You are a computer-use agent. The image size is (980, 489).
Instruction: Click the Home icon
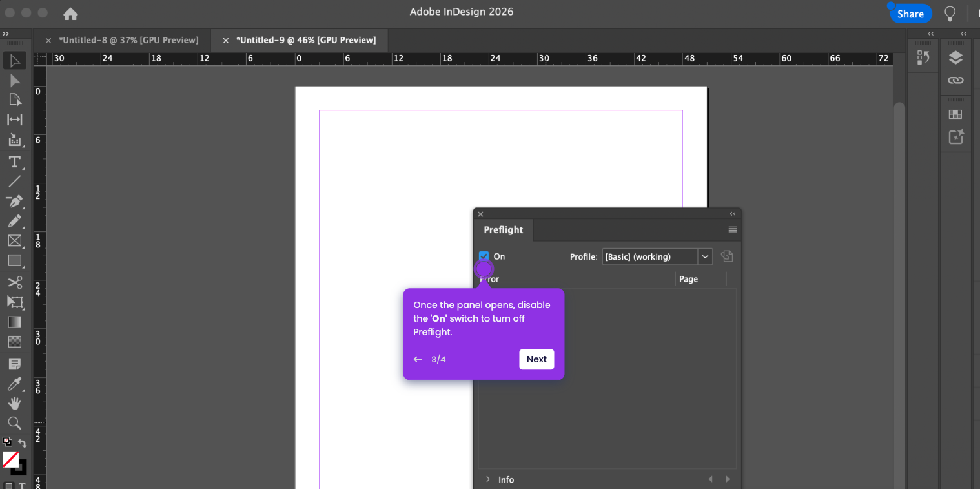tap(70, 14)
